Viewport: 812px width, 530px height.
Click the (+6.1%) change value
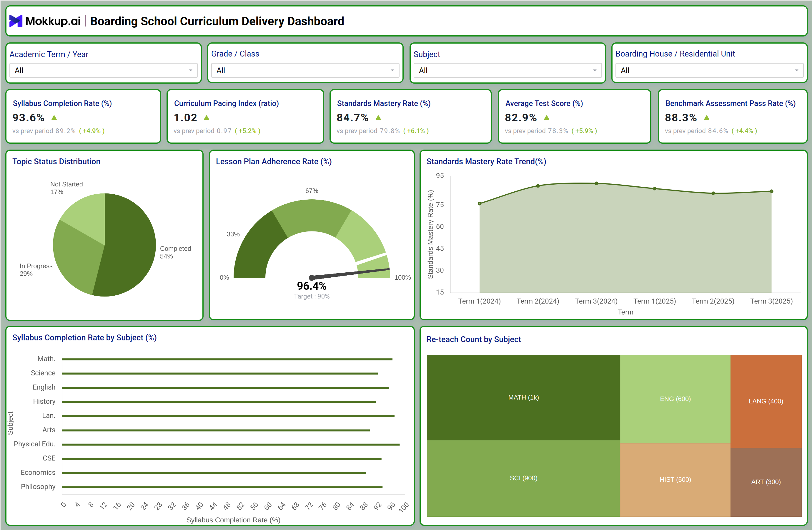pos(416,131)
